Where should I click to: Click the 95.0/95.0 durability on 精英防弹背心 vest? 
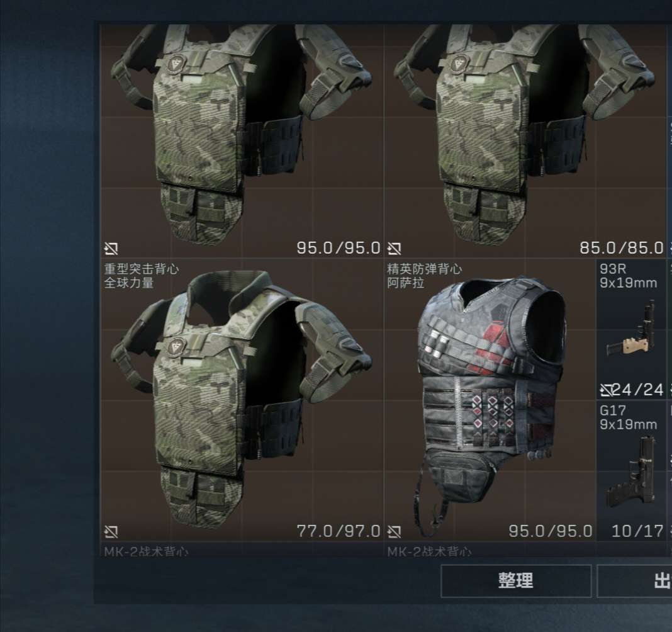tap(551, 531)
